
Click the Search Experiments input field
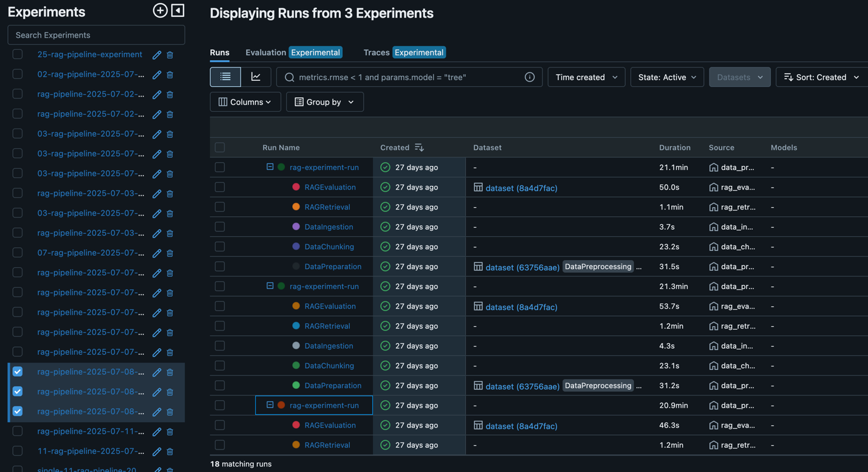pyautogui.click(x=96, y=35)
